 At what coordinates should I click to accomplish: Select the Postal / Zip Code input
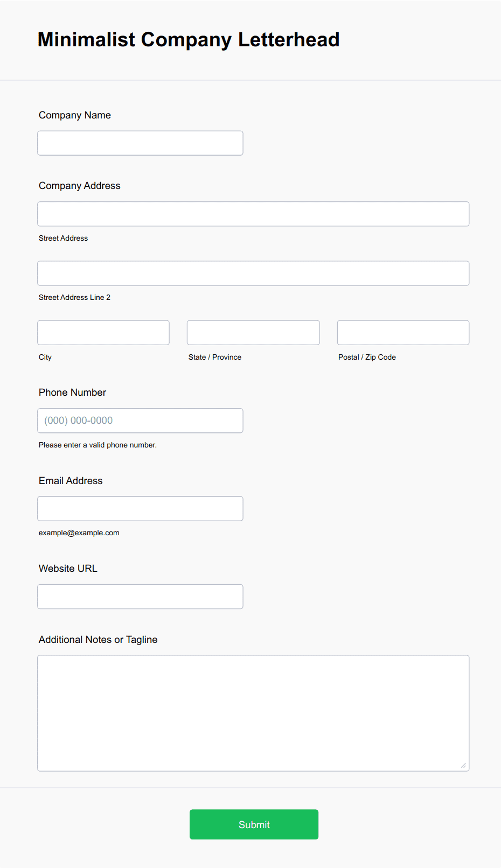pos(403,333)
